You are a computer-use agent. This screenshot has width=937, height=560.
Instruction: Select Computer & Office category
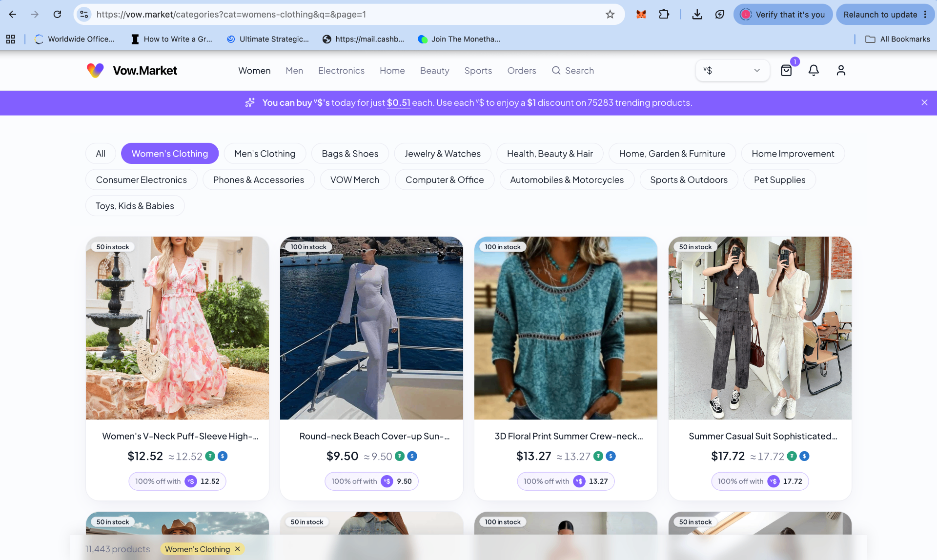coord(445,180)
